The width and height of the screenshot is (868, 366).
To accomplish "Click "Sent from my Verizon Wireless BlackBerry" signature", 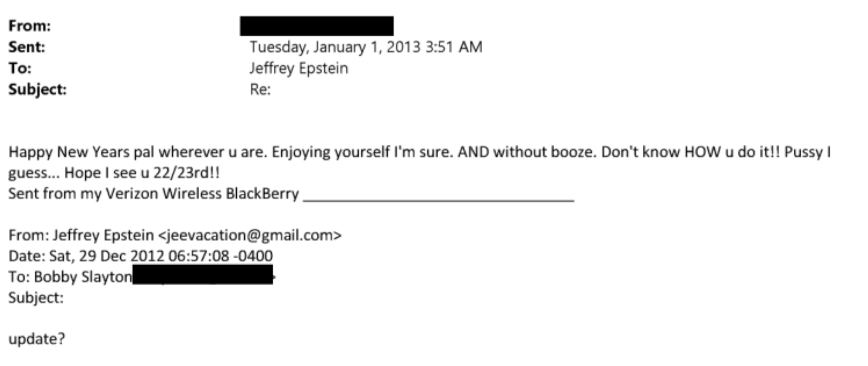I will click(x=153, y=194).
